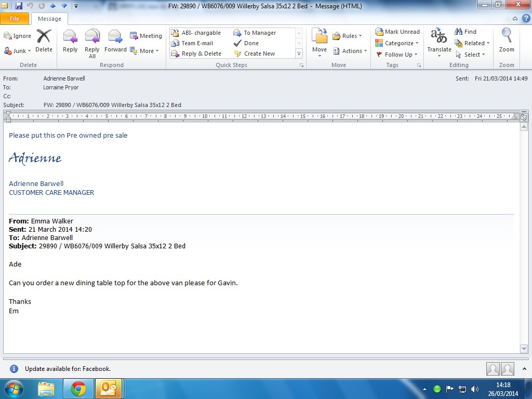Show the second contact photo in People Pane
This screenshot has height=399, width=532.
(508, 369)
